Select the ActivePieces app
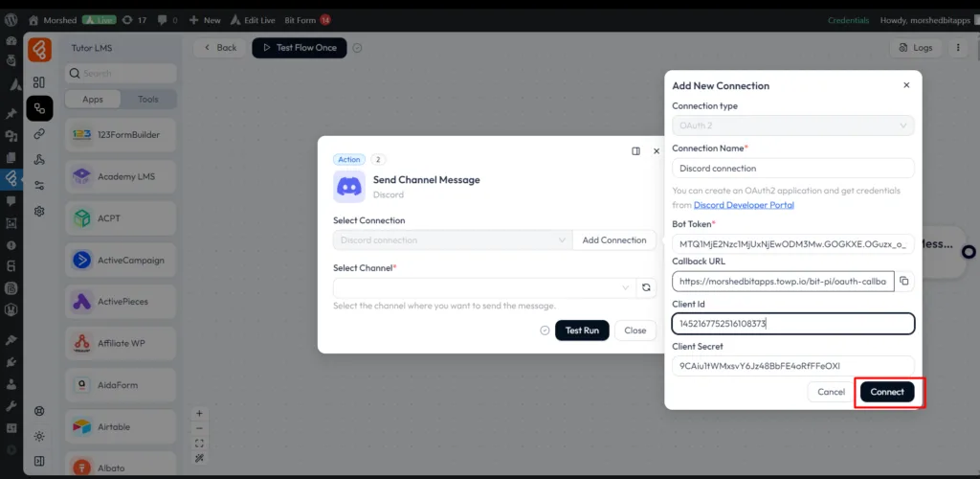This screenshot has height=479, width=980. pyautogui.click(x=121, y=302)
